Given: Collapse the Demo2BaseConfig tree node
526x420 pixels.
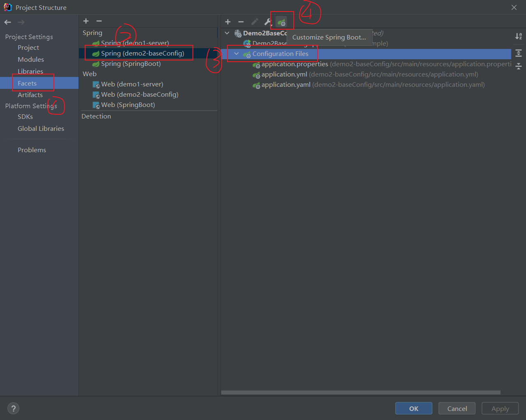Looking at the screenshot, I should (x=227, y=33).
